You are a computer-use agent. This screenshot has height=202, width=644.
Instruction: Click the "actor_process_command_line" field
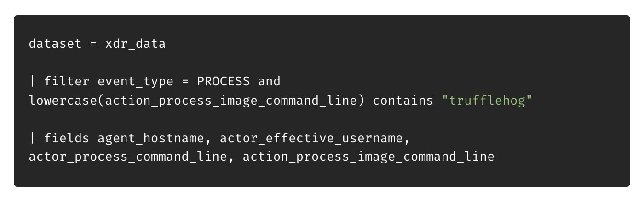[127, 157]
